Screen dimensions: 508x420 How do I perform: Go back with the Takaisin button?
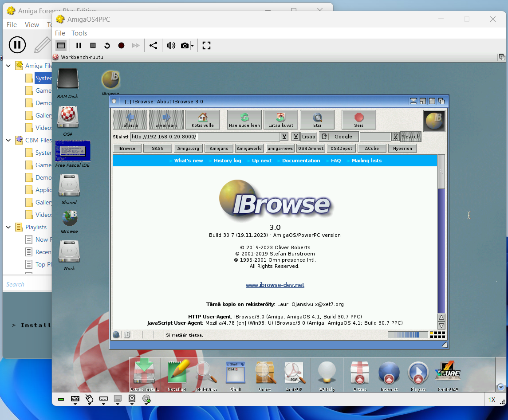tap(130, 120)
